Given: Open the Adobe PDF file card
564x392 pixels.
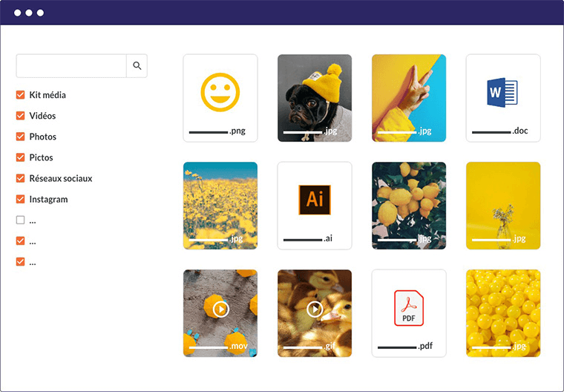Looking at the screenshot, I should [x=409, y=313].
